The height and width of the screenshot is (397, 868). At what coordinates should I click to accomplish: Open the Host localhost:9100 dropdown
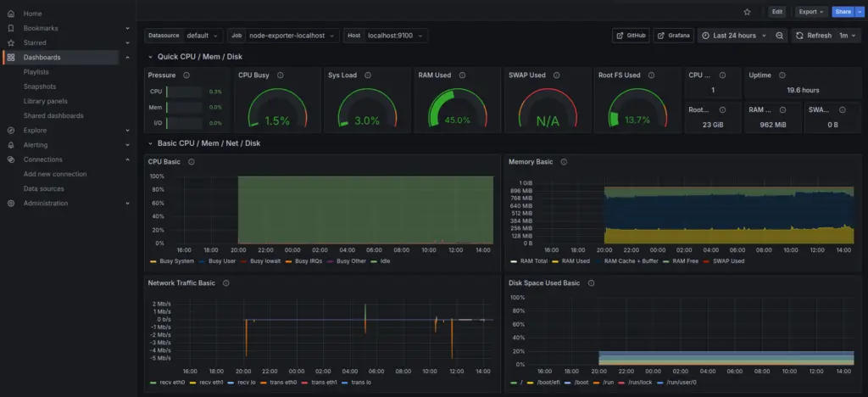point(396,36)
